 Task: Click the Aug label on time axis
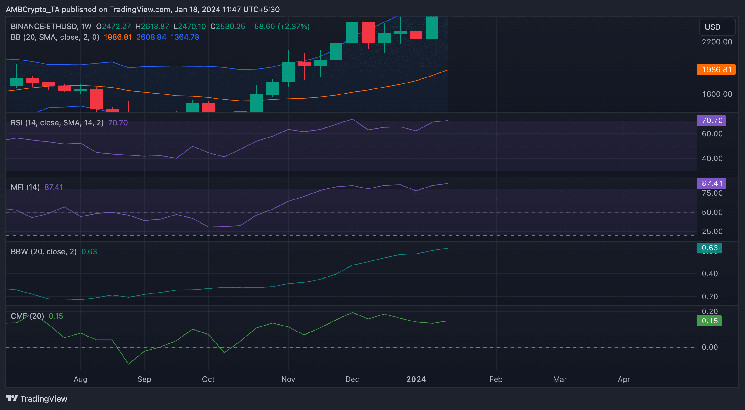(81, 380)
